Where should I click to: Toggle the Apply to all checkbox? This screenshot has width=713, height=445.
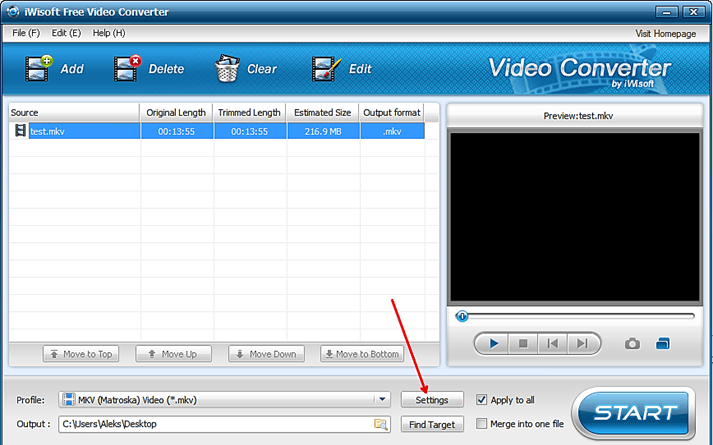pos(483,400)
